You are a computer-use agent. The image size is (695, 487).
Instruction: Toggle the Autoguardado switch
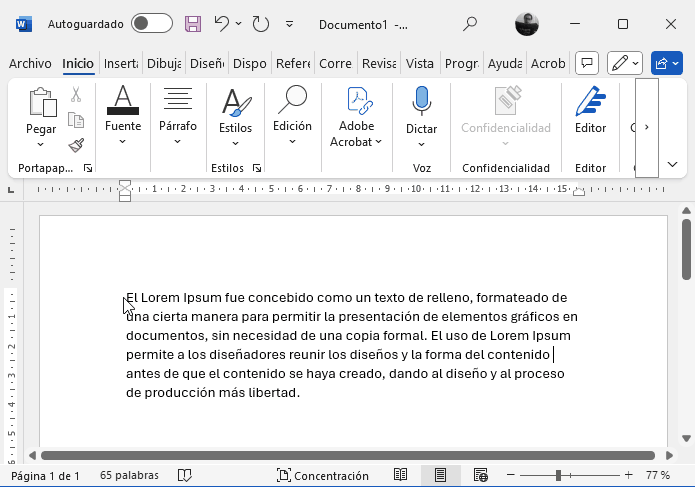[x=151, y=23]
